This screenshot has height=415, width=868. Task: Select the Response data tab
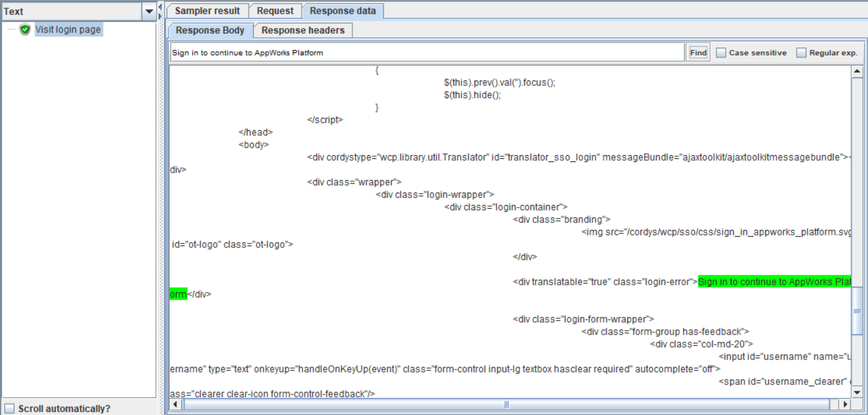click(342, 11)
